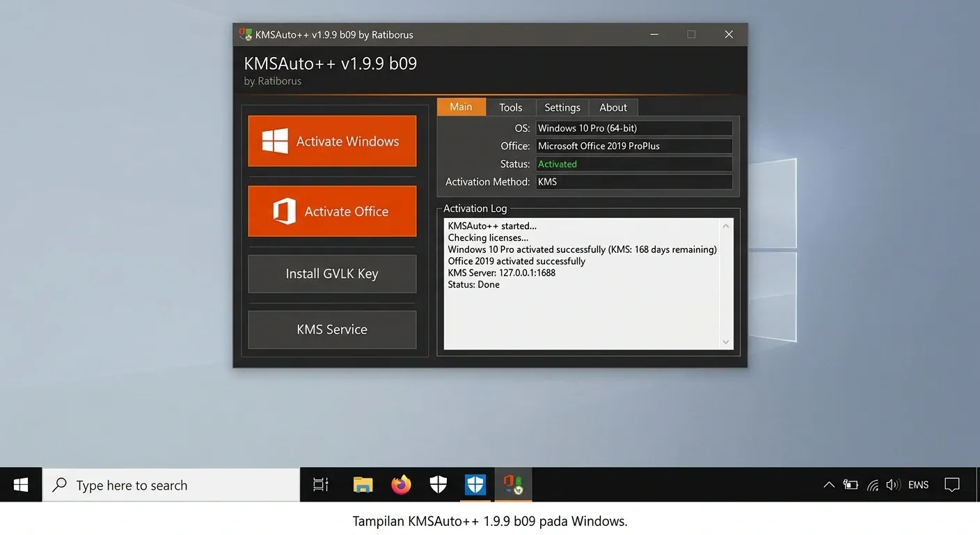Click the battery tray icon
This screenshot has height=535, width=980.
pos(851,485)
